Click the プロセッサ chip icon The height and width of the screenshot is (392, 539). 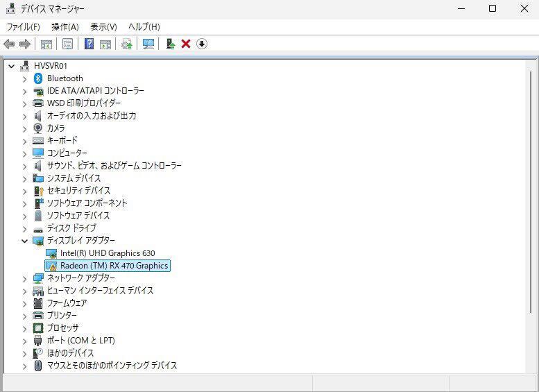tap(38, 327)
